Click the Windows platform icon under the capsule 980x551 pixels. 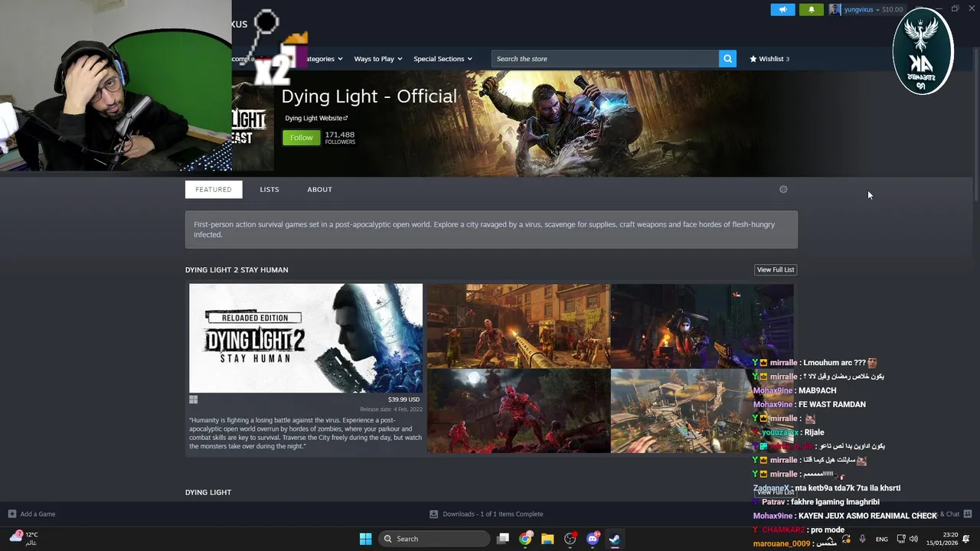click(194, 399)
